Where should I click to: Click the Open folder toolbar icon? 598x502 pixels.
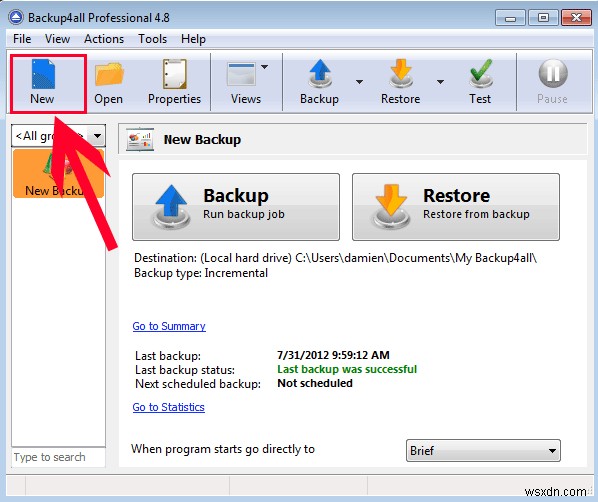[109, 74]
